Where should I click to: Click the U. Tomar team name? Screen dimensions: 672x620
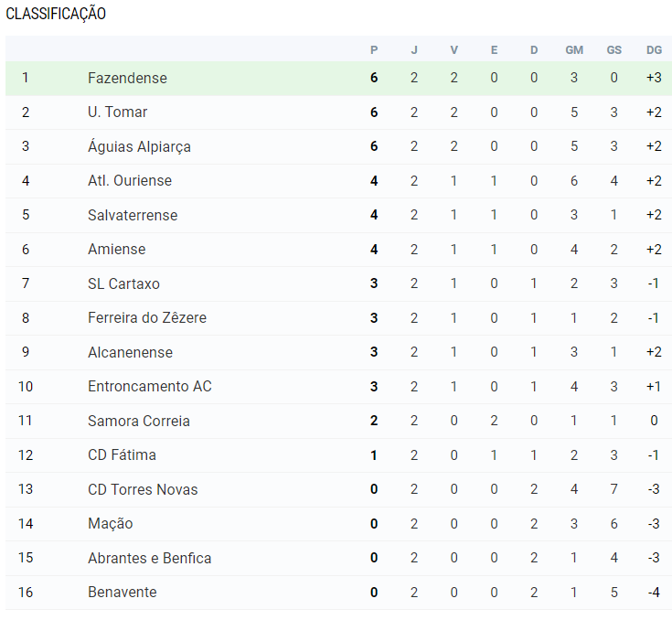tap(117, 112)
